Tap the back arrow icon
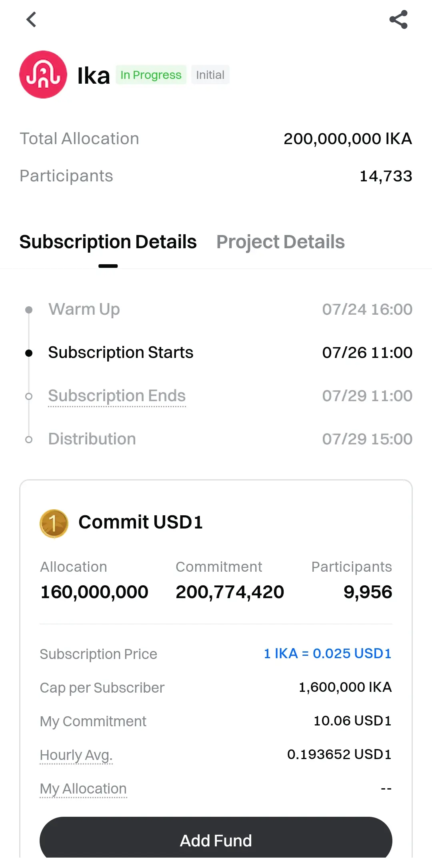 click(31, 19)
